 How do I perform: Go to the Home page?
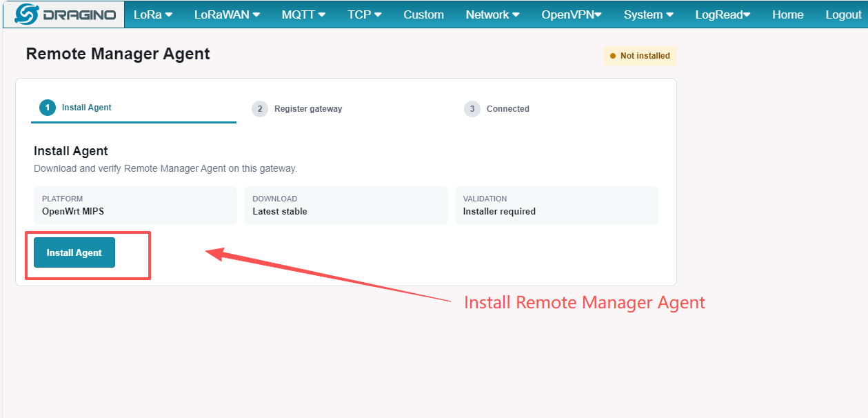click(787, 14)
